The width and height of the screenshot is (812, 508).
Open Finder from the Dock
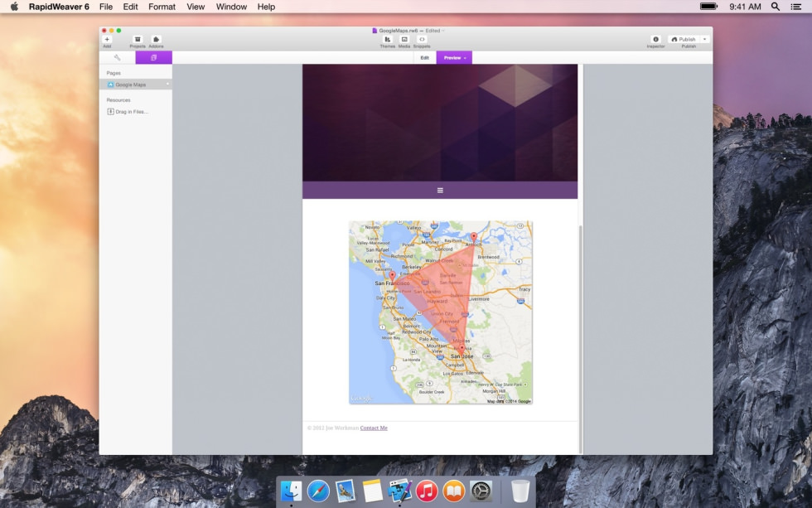click(x=291, y=491)
